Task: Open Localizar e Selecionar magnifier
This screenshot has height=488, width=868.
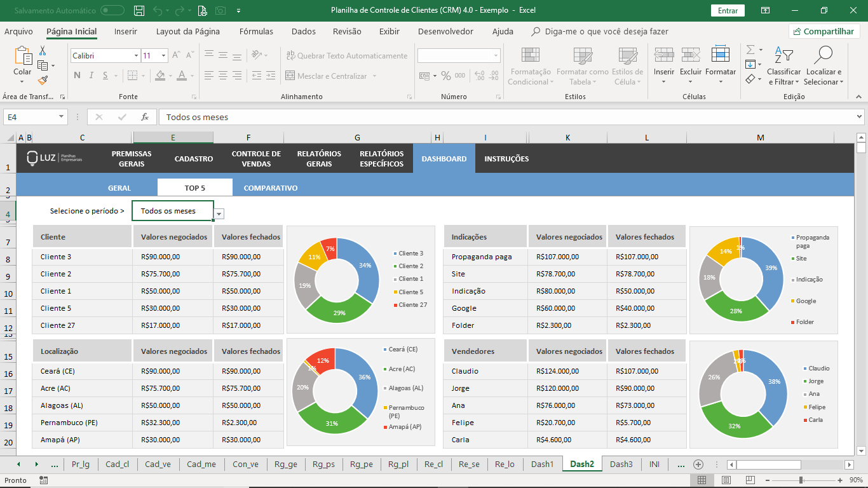Action: [824, 66]
